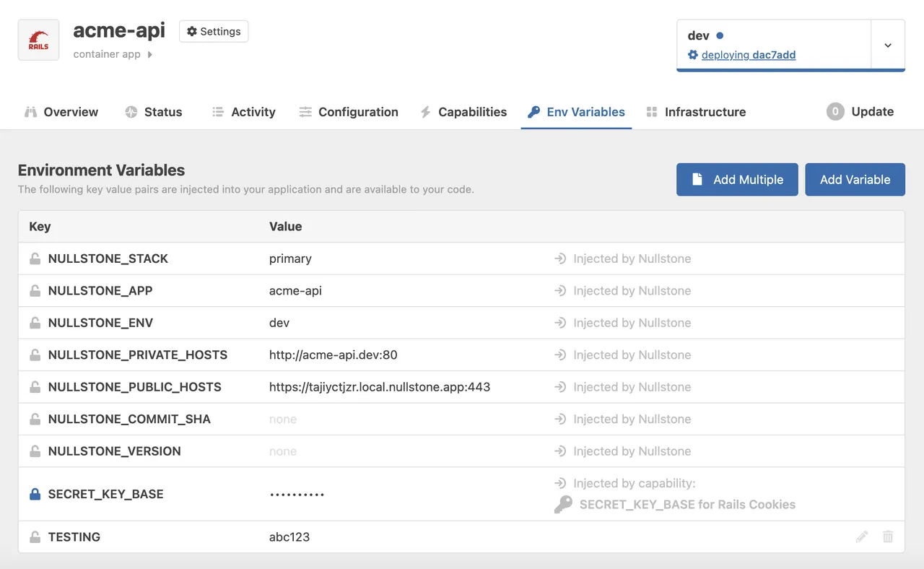Click the injected arrow icon in NULLSTONE_STACK row
The image size is (924, 569).
(x=560, y=259)
